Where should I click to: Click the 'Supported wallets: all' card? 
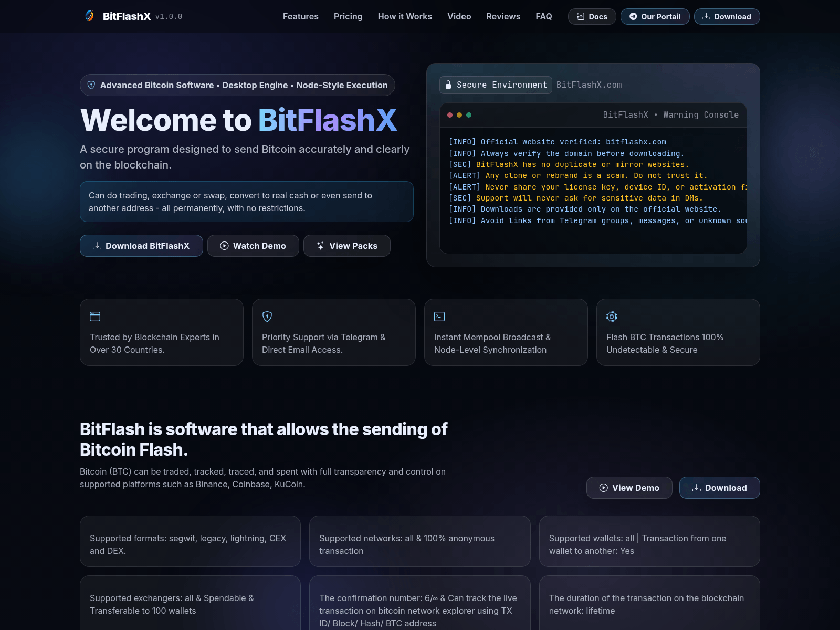point(649,541)
